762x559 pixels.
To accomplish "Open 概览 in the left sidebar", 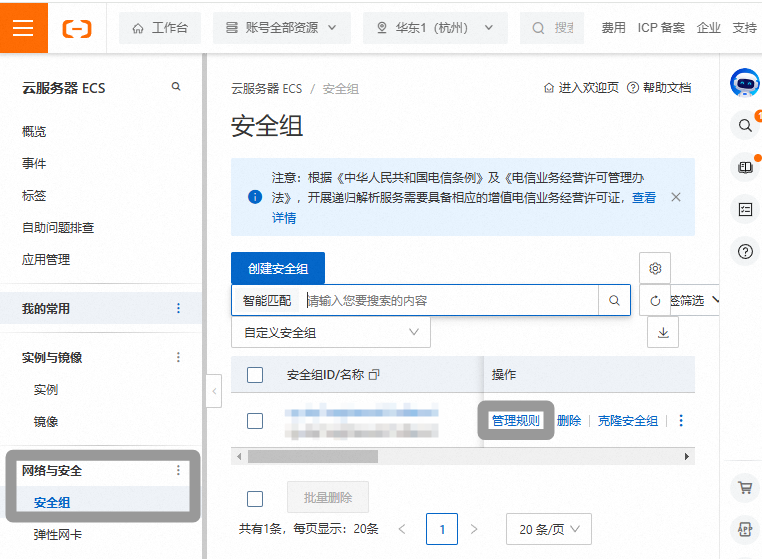I will 34,131.
